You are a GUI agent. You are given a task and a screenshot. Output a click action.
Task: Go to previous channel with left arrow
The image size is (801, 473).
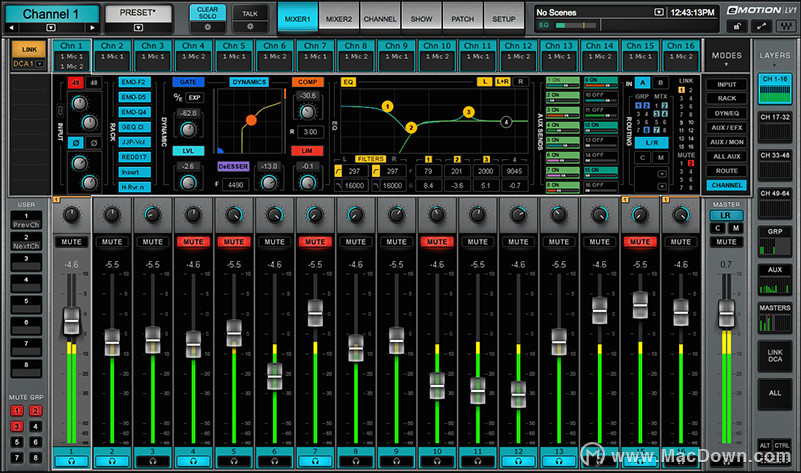[11, 28]
